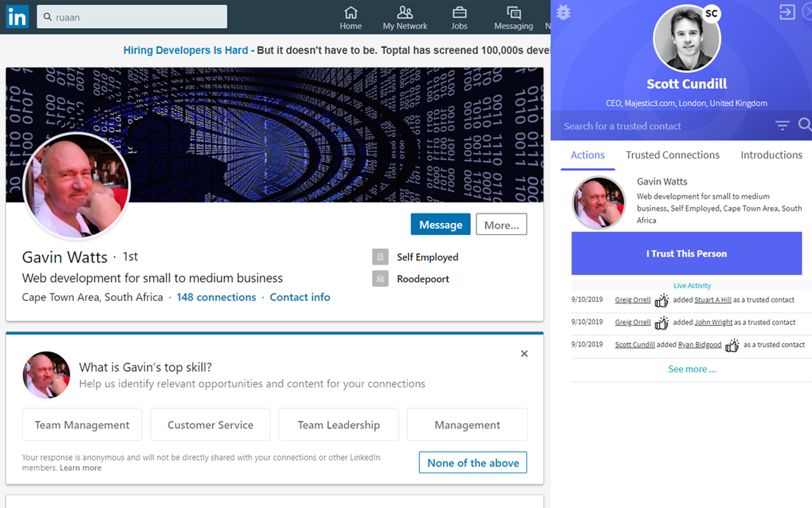
Task: Open the Messaging icon
Action: click(x=513, y=13)
